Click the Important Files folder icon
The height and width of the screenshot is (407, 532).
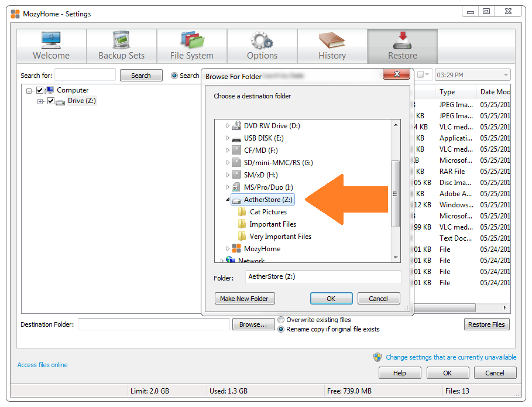(242, 224)
